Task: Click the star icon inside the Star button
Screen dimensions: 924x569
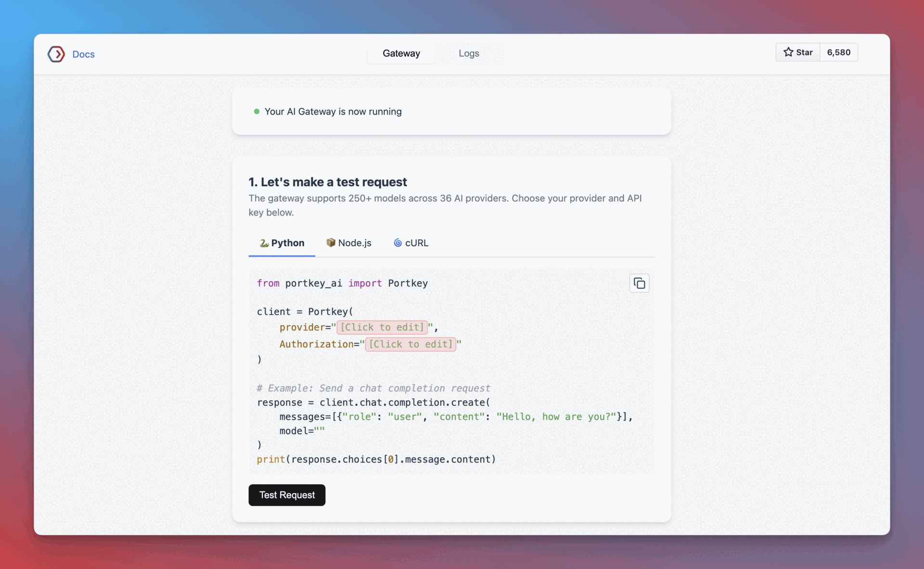Action: pyautogui.click(x=788, y=52)
